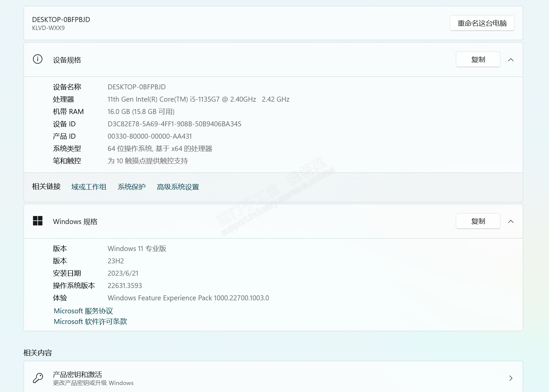Copy Windows specifications with 复制 button

pyautogui.click(x=478, y=221)
